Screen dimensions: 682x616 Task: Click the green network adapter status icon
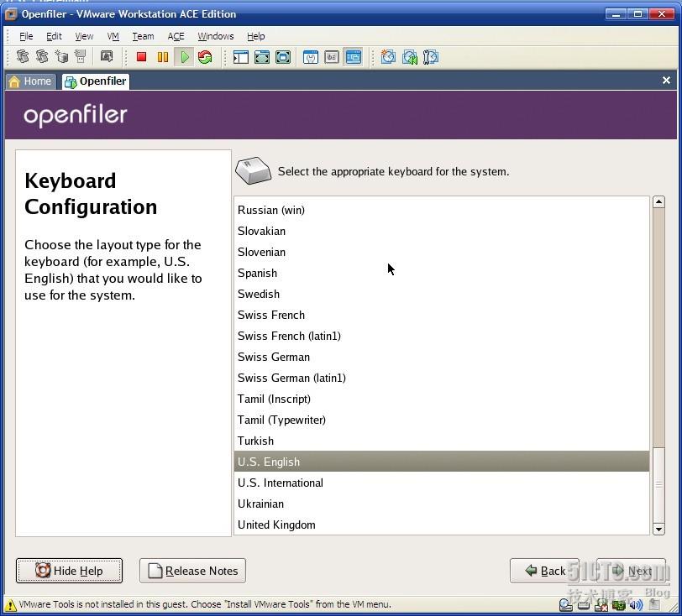click(618, 605)
